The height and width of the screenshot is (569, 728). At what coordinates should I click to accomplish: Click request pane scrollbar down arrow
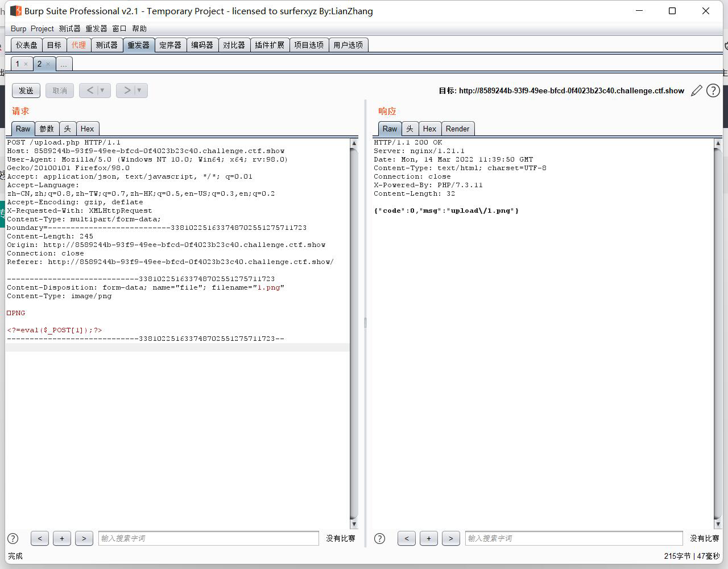(354, 524)
